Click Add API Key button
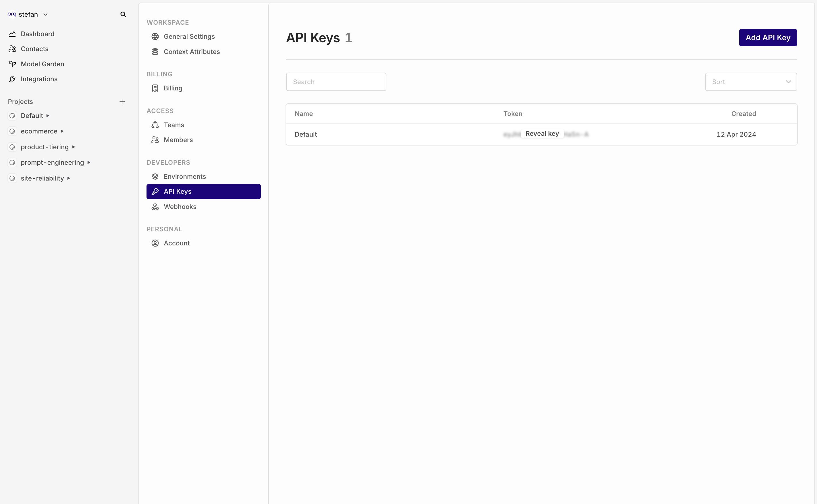The width and height of the screenshot is (817, 504). pyautogui.click(x=768, y=37)
